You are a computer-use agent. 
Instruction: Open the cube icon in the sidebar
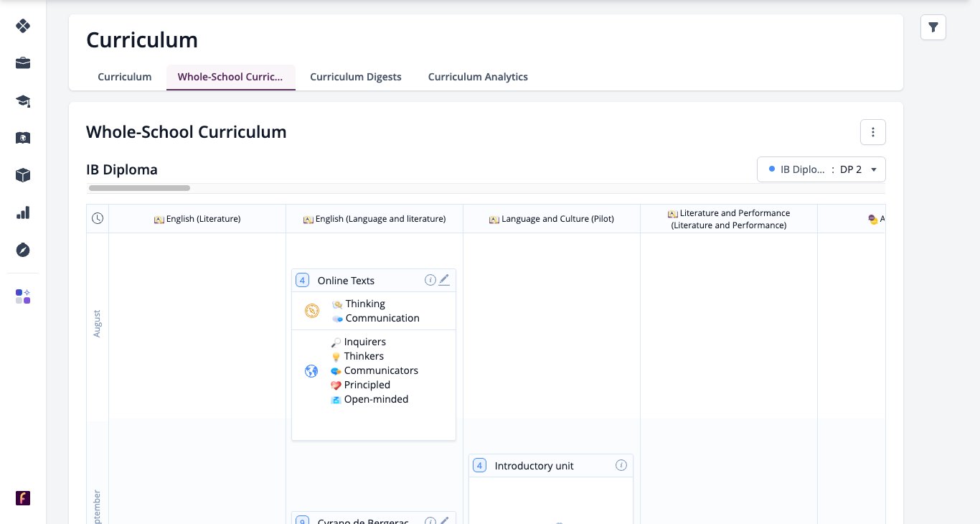[23, 175]
